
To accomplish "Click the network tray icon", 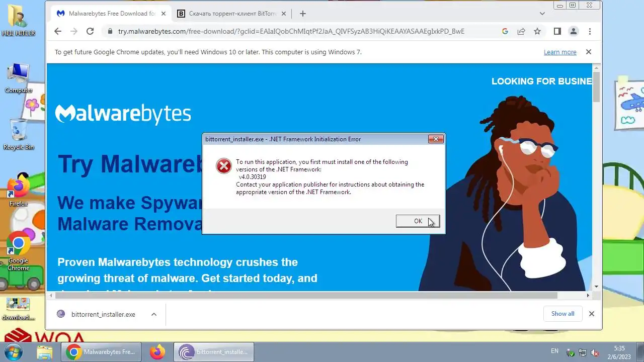I will point(583,352).
